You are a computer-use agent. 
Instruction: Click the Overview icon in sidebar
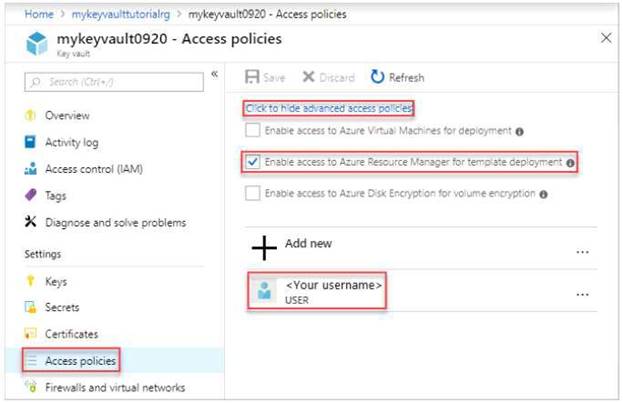click(31, 115)
